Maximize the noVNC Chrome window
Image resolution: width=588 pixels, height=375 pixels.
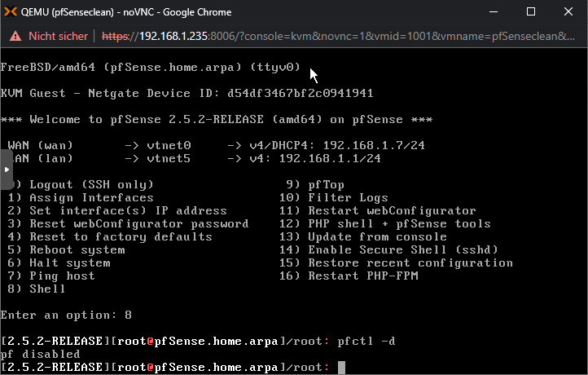click(531, 12)
